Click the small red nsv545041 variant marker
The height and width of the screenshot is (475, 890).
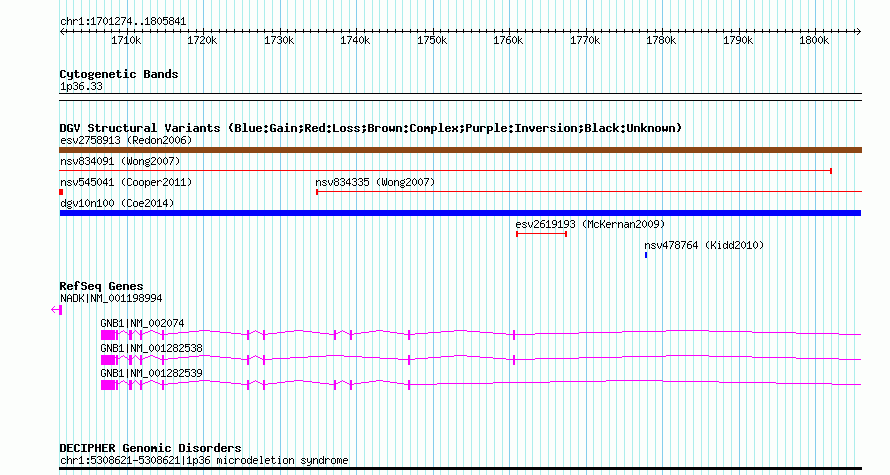pyautogui.click(x=61, y=192)
